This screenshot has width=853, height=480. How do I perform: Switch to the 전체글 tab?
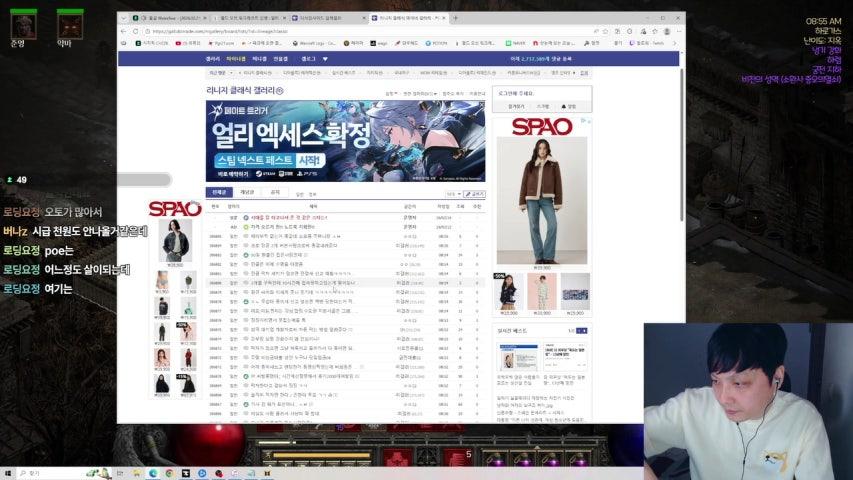pyautogui.click(x=219, y=192)
